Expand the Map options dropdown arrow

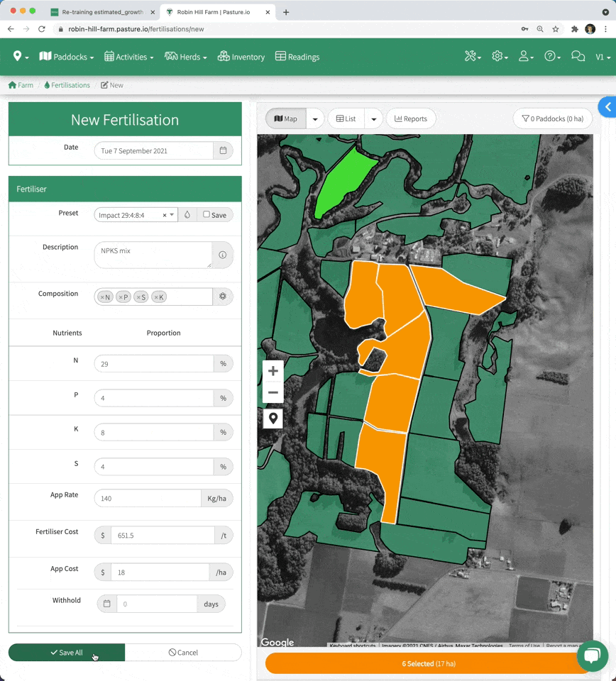(x=315, y=118)
